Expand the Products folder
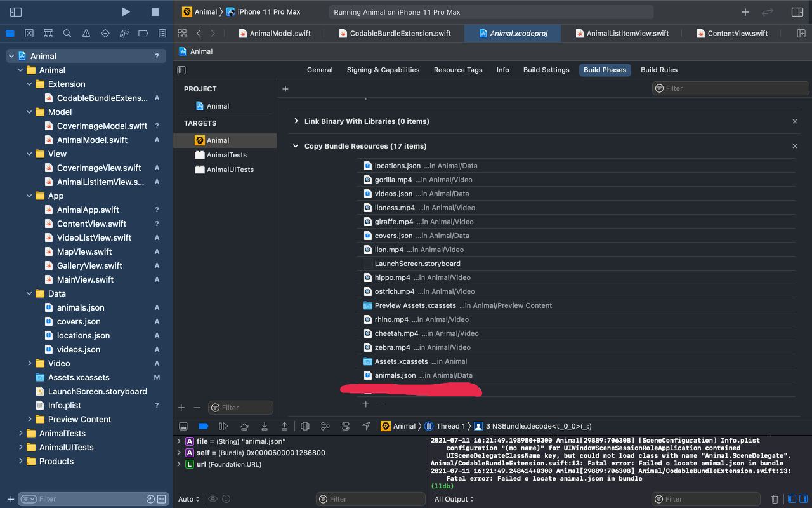This screenshot has width=812, height=508. 20,461
